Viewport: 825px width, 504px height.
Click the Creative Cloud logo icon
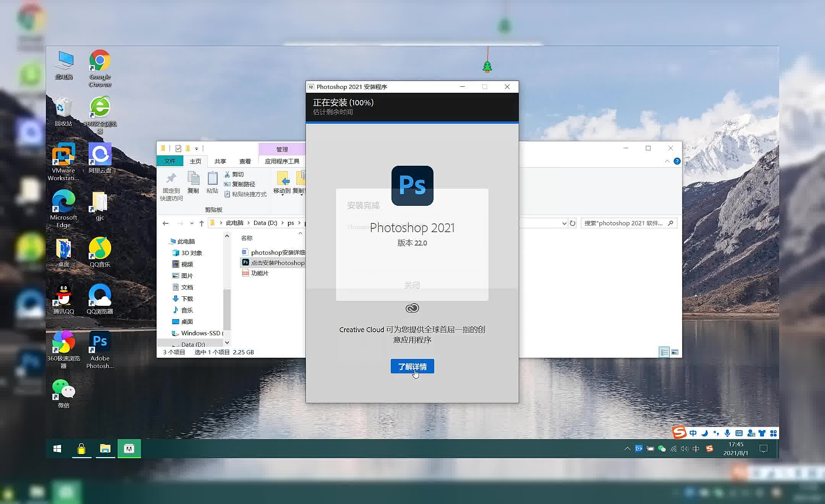[412, 308]
